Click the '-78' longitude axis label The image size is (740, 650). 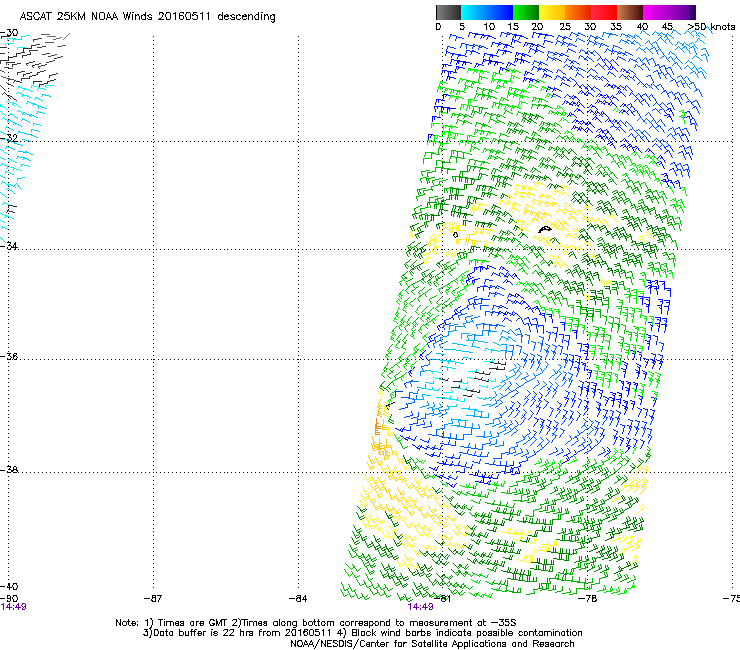click(x=588, y=598)
